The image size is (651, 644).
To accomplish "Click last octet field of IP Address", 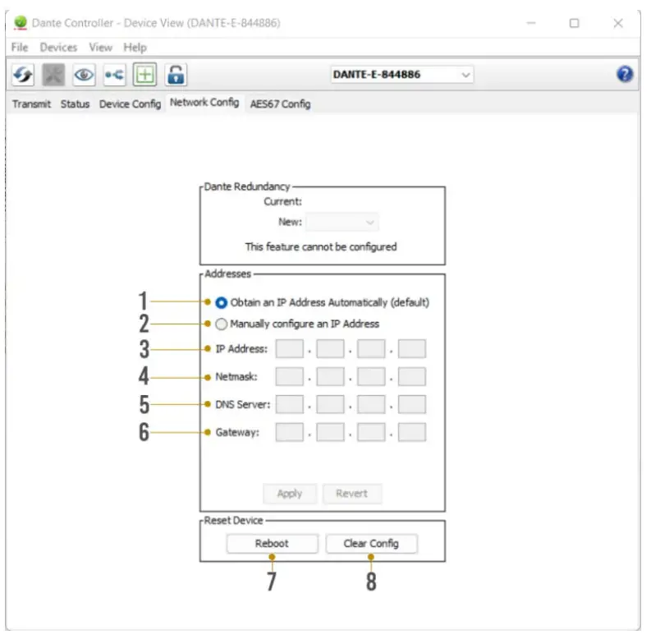I will pyautogui.click(x=412, y=349).
